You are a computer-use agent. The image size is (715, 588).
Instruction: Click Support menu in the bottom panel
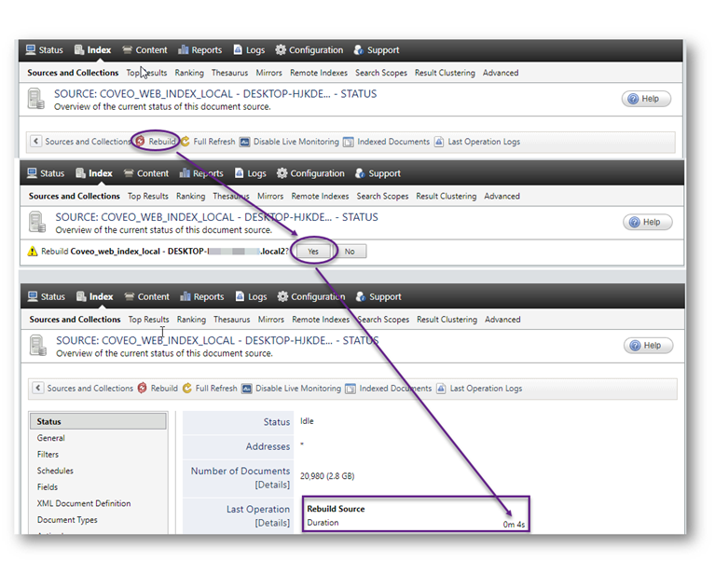(x=378, y=296)
